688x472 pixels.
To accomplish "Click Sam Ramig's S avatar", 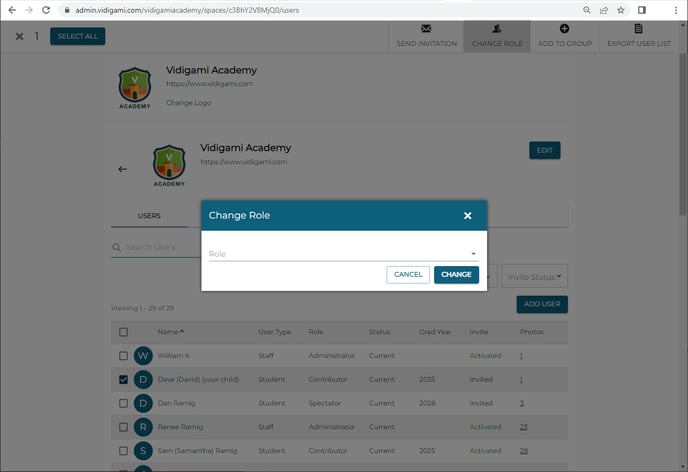I will (143, 451).
